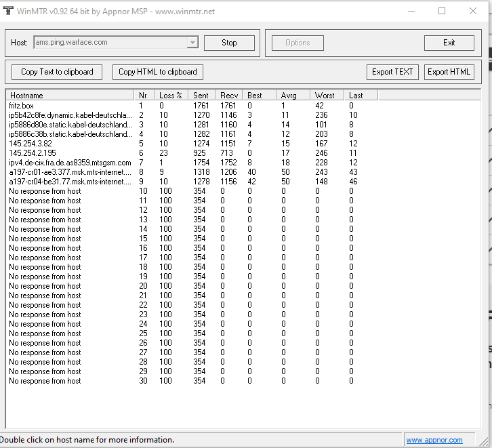Sort by Nr column header
492x448 pixels.
point(144,96)
